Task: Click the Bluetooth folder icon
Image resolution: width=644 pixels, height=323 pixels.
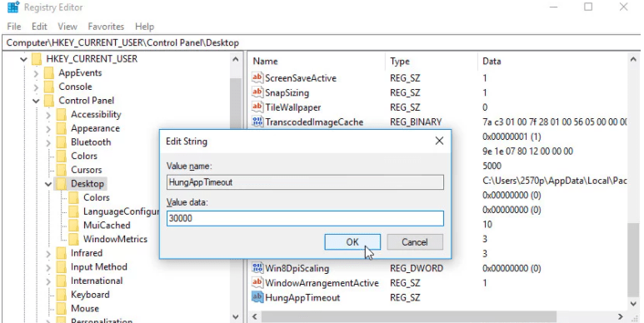Action: tap(62, 142)
